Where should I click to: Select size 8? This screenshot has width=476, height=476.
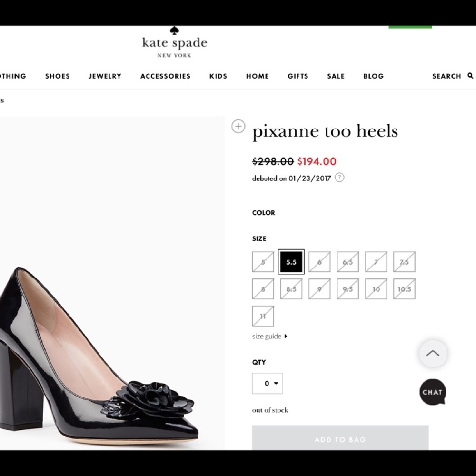(263, 289)
